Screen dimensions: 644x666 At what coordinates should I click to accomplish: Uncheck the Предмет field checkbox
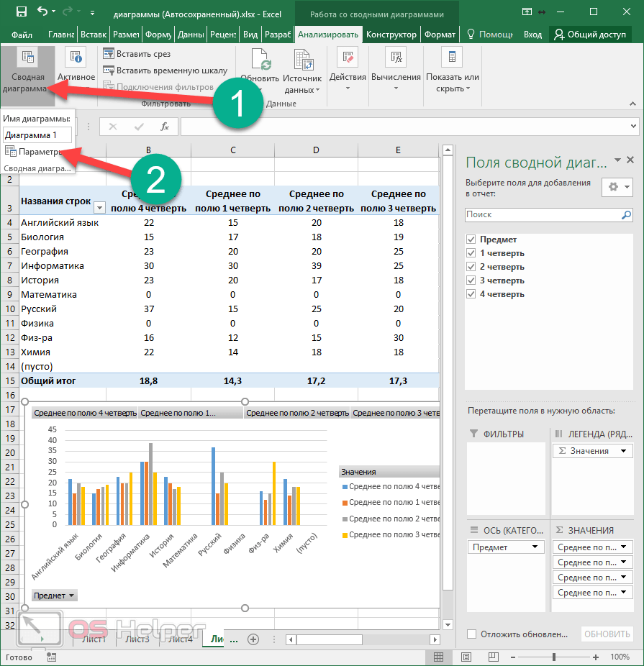(471, 240)
